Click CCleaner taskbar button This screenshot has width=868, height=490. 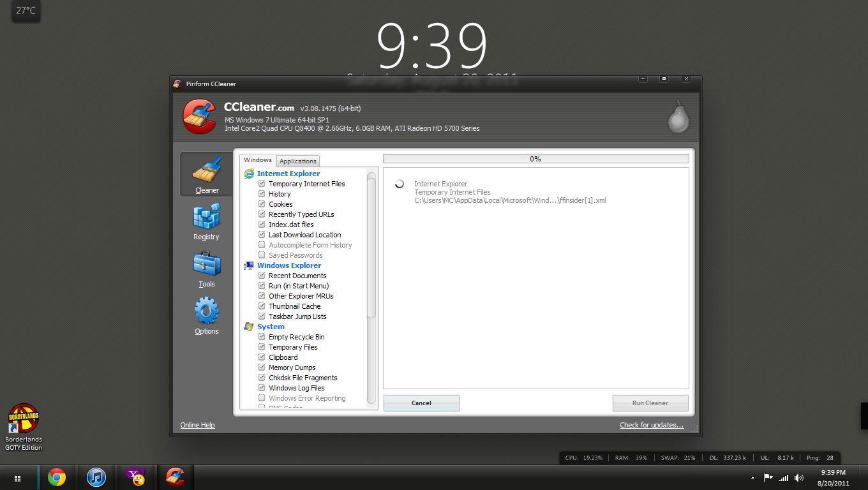[176, 477]
